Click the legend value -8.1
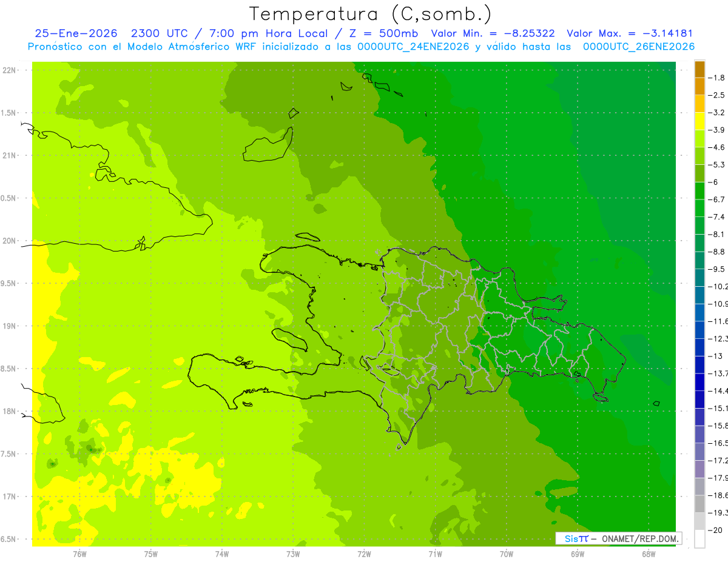 [x=717, y=235]
